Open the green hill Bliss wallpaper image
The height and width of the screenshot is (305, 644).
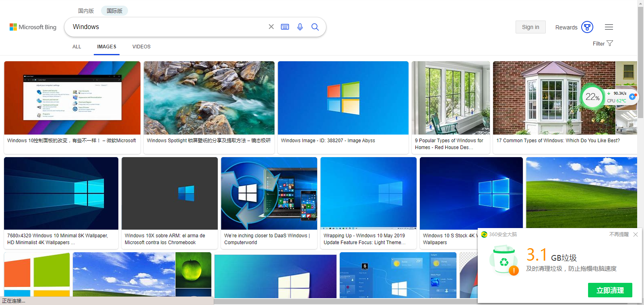582,193
